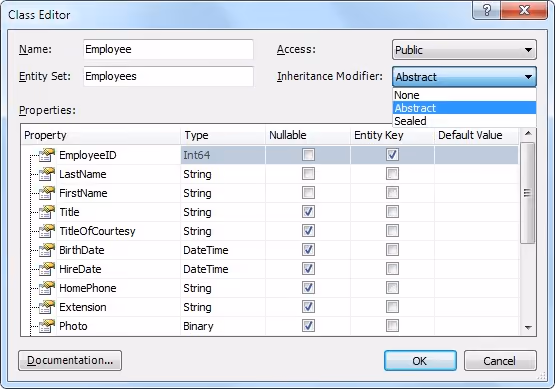Enable Nullable for LastName

[308, 174]
